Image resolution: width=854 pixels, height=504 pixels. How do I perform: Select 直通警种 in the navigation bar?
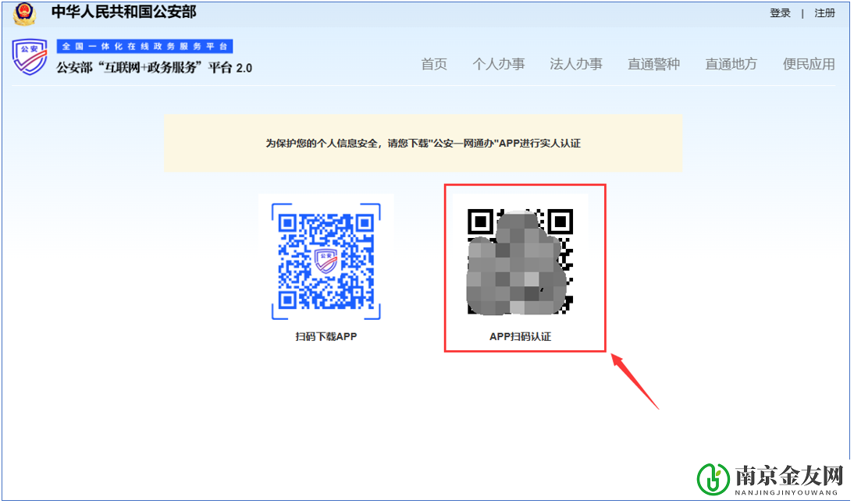click(653, 64)
